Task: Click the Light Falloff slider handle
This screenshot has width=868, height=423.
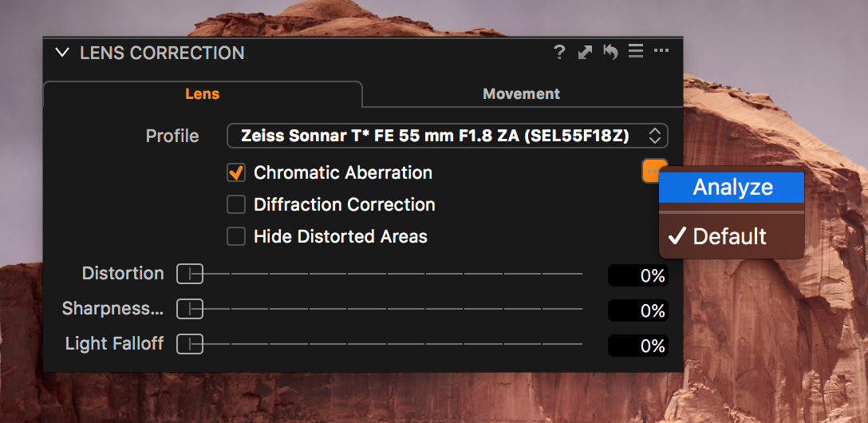Action: tap(190, 344)
